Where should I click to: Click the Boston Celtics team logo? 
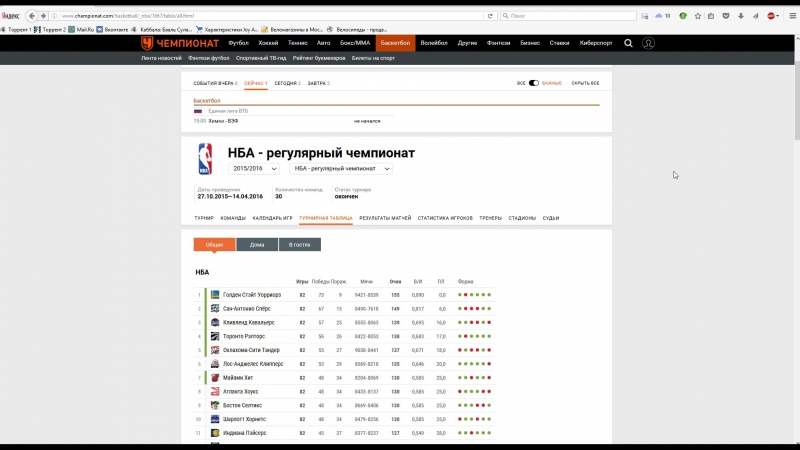[x=215, y=405]
